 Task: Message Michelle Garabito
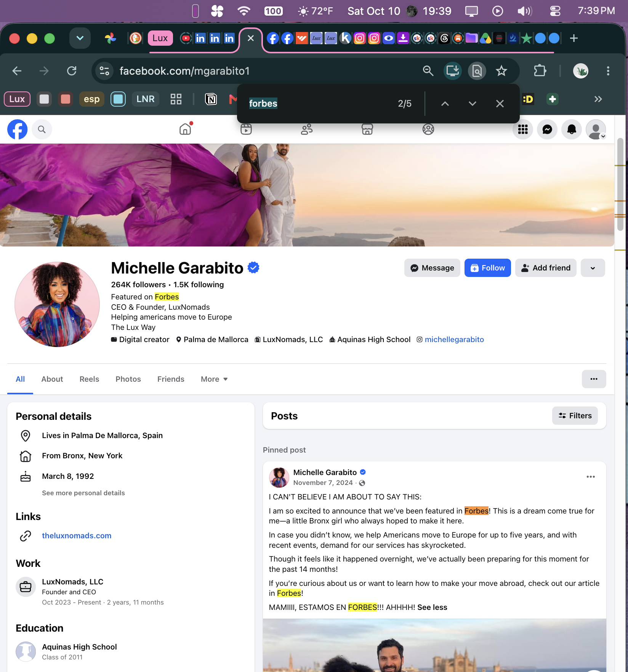432,268
